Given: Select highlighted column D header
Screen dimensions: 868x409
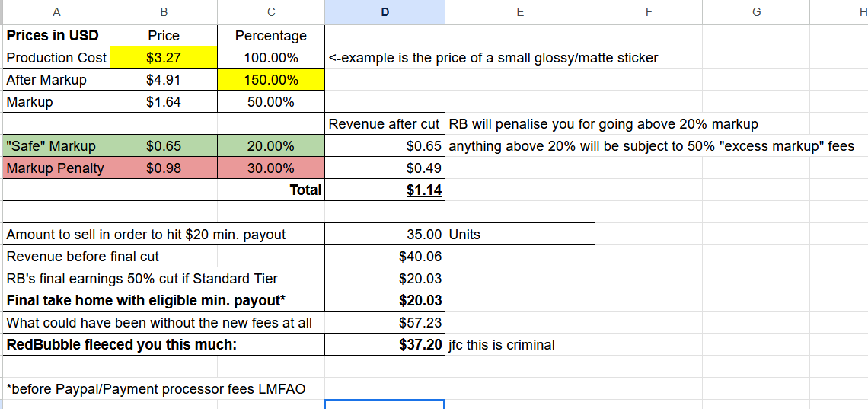Looking at the screenshot, I should (385, 11).
